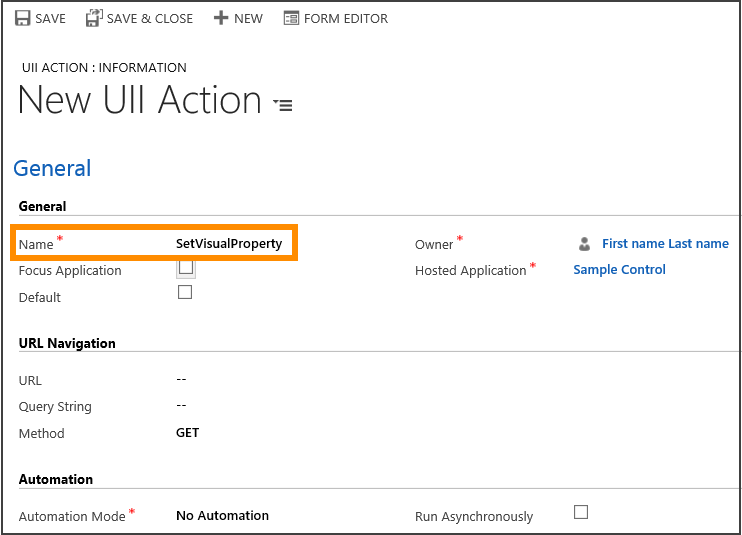Viewport: 742px width, 535px height.
Task: Enable the Default checkbox
Action: point(184,292)
